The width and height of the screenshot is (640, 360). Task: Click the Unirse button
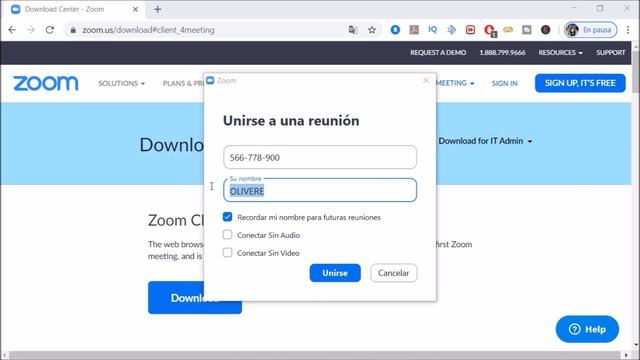click(335, 273)
